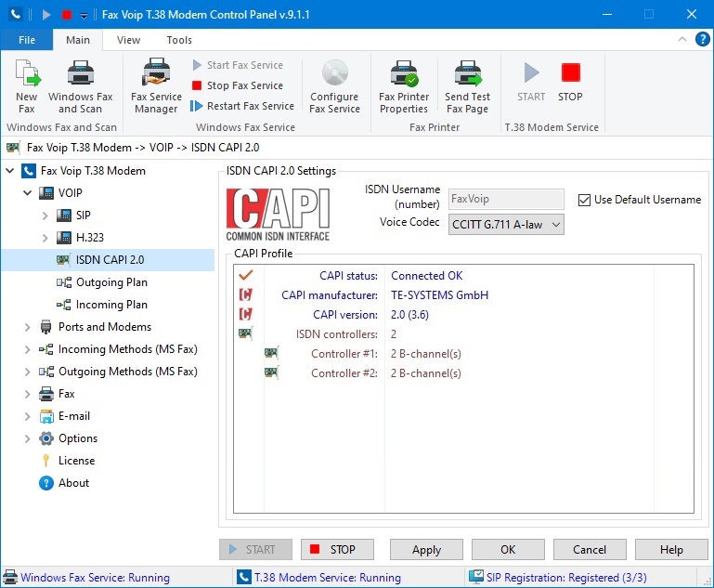The height and width of the screenshot is (588, 714).
Task: Expand Outgoing Methods (MS Fax) node
Action: [x=28, y=372]
